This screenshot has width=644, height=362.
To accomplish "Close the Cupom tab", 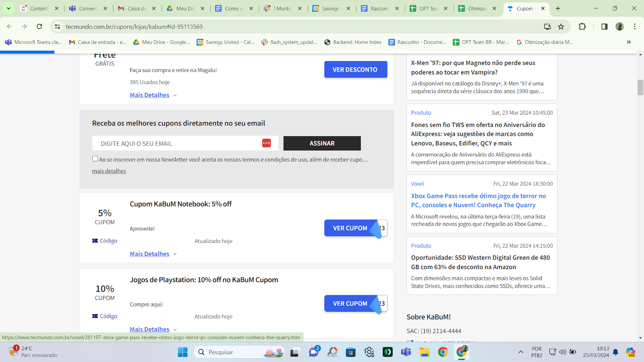I will (543, 8).
